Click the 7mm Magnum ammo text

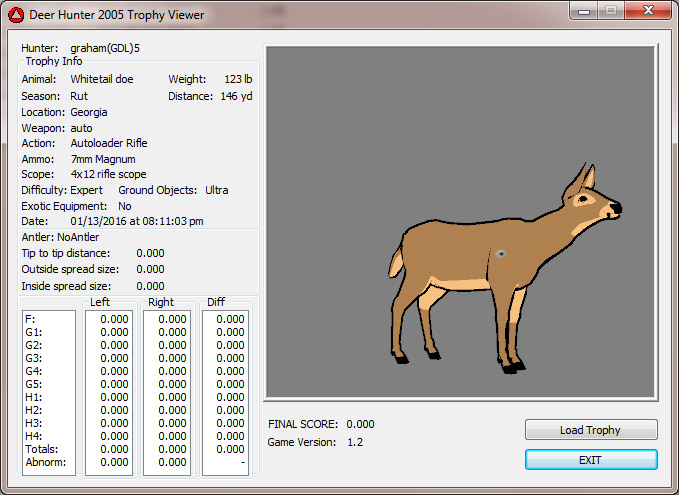point(102,159)
